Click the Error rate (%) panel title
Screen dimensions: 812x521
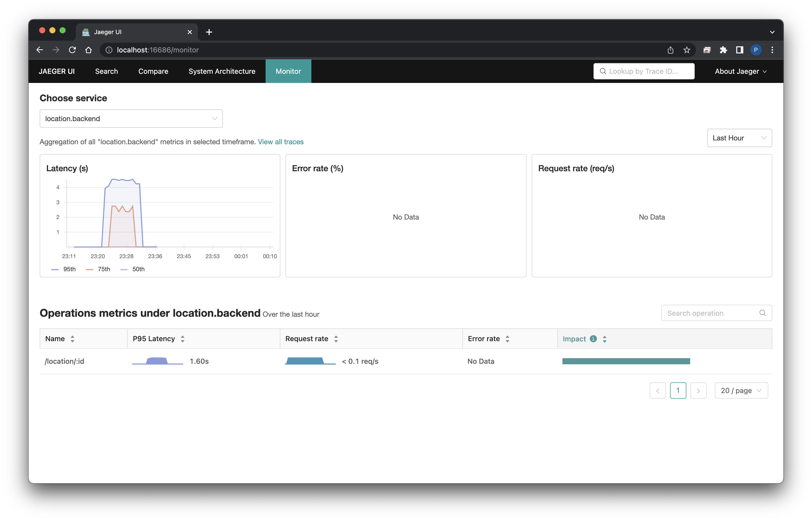pos(317,168)
